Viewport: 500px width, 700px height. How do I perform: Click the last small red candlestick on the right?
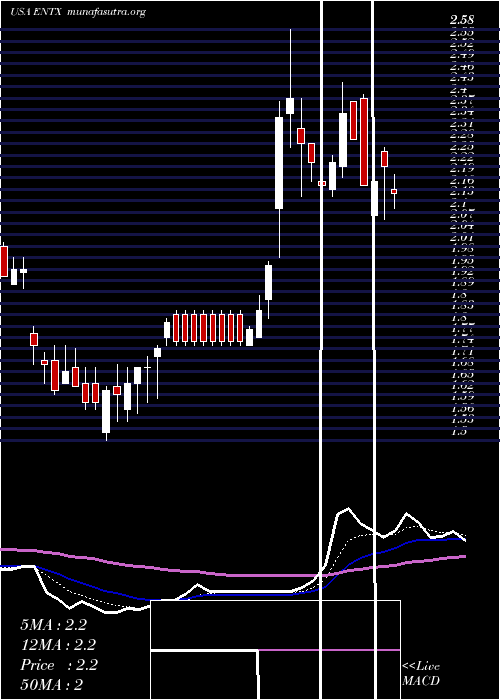[394, 192]
